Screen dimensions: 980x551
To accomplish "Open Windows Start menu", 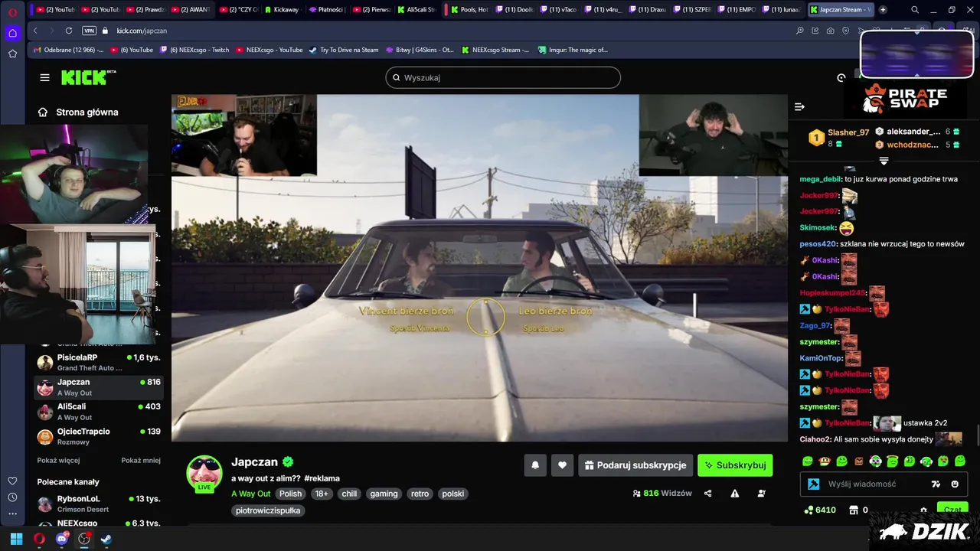I will pos(16,539).
